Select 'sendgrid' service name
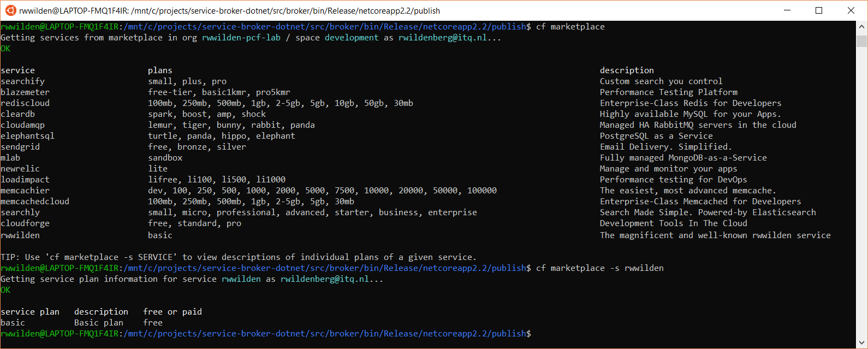This screenshot has height=349, width=868. click(20, 147)
